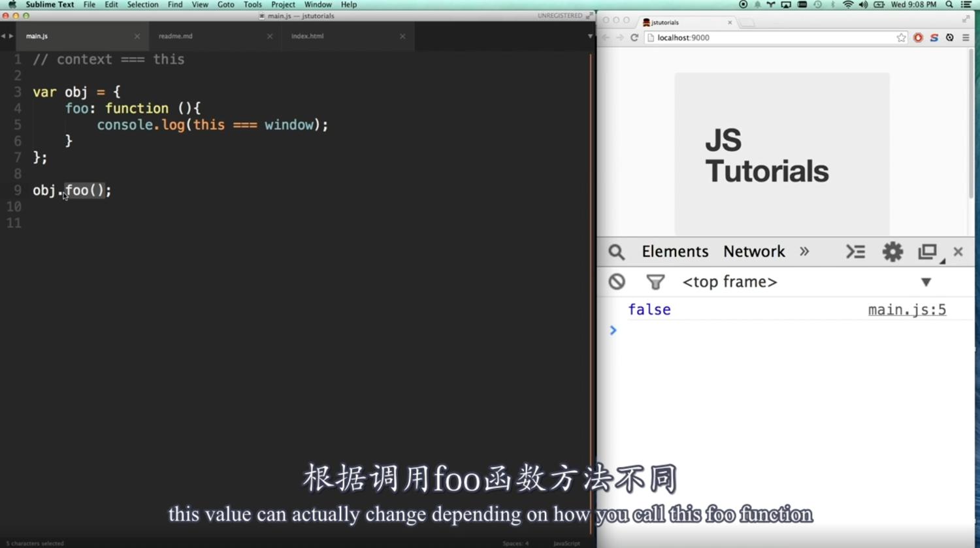980x548 pixels.
Task: Show the console drawer icon
Action: pyautogui.click(x=855, y=251)
